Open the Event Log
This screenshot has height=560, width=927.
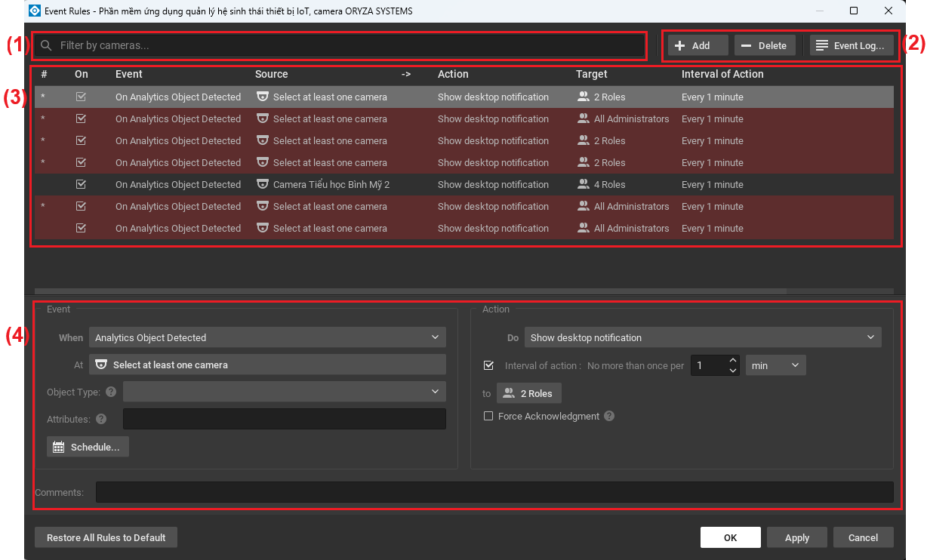pos(852,45)
